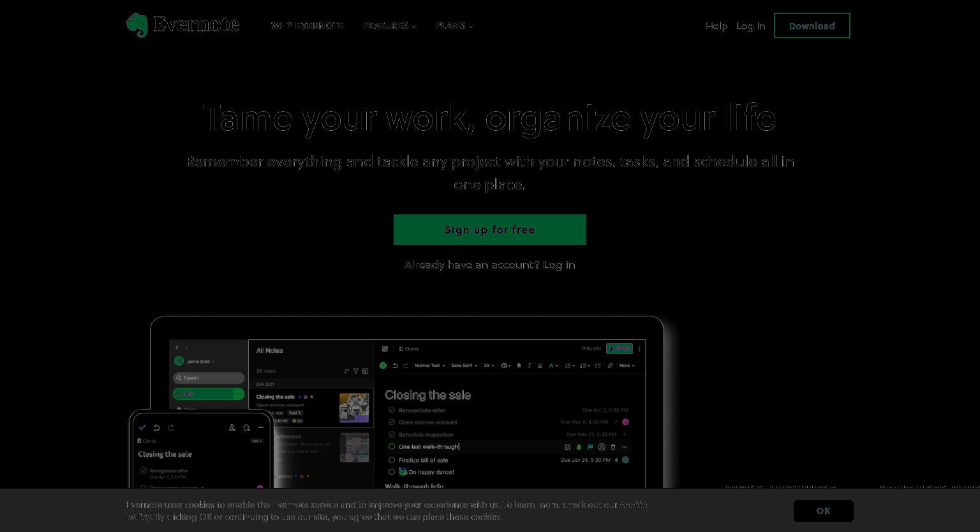Click Sign up for free

click(489, 230)
